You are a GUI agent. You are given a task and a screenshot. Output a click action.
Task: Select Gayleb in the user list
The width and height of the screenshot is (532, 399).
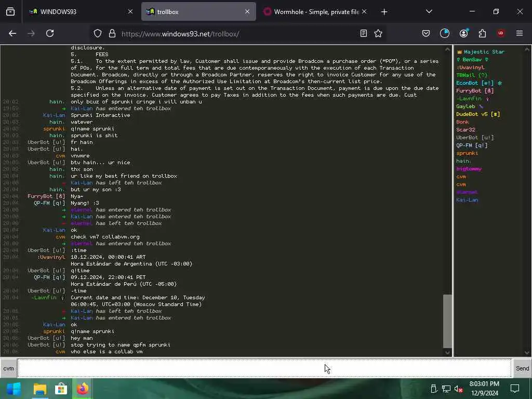click(x=470, y=106)
